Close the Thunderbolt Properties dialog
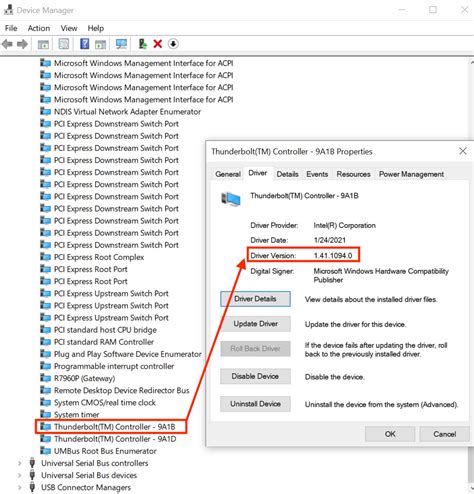 coord(463,151)
